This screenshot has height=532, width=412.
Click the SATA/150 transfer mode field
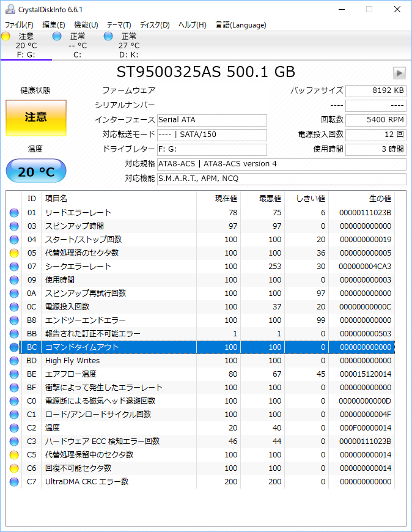pos(212,135)
